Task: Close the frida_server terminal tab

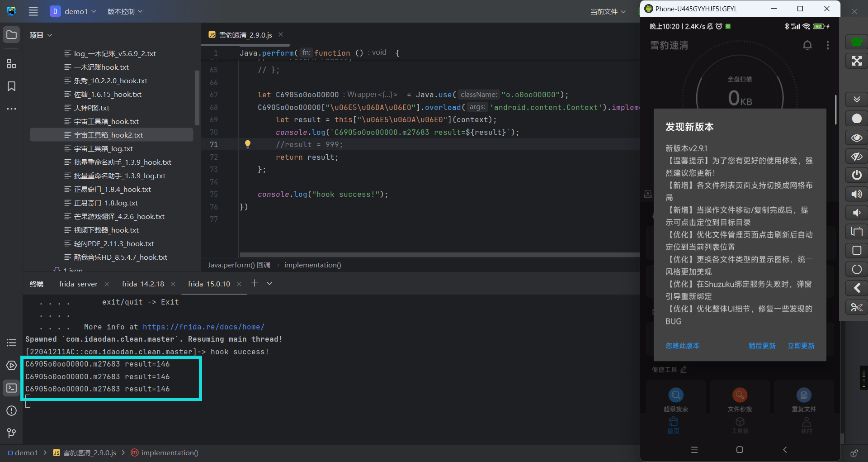Action: point(107,284)
